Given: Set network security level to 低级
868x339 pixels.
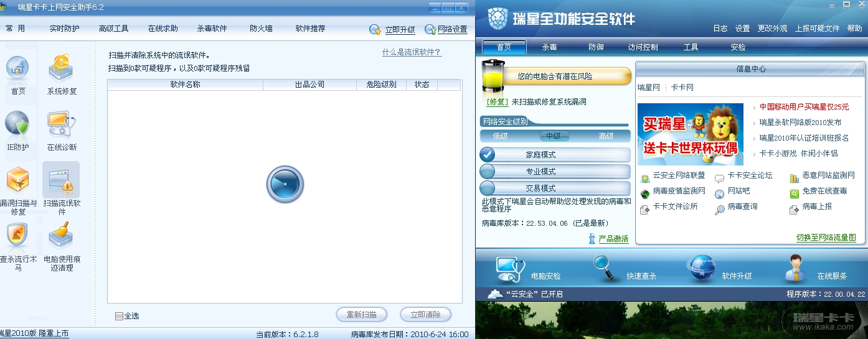Looking at the screenshot, I should coord(501,136).
